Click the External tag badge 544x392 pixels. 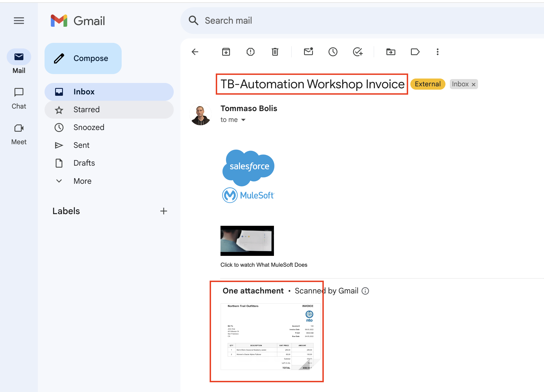428,84
